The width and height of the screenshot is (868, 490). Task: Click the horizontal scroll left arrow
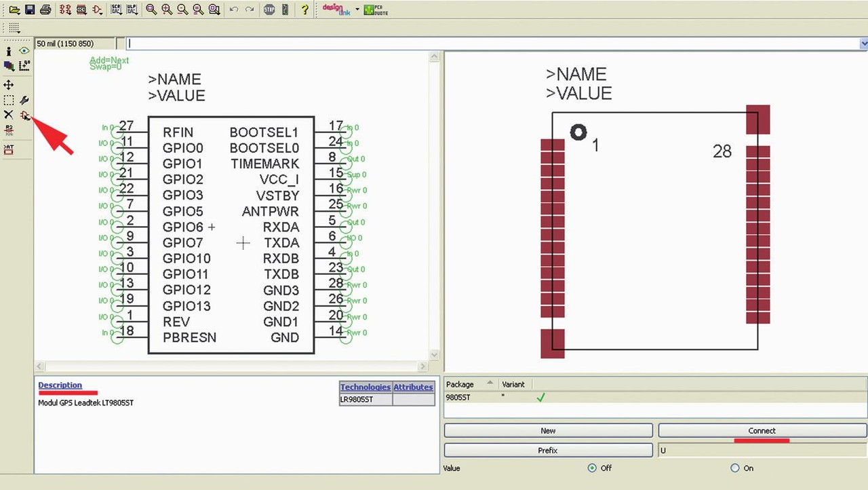click(x=39, y=366)
